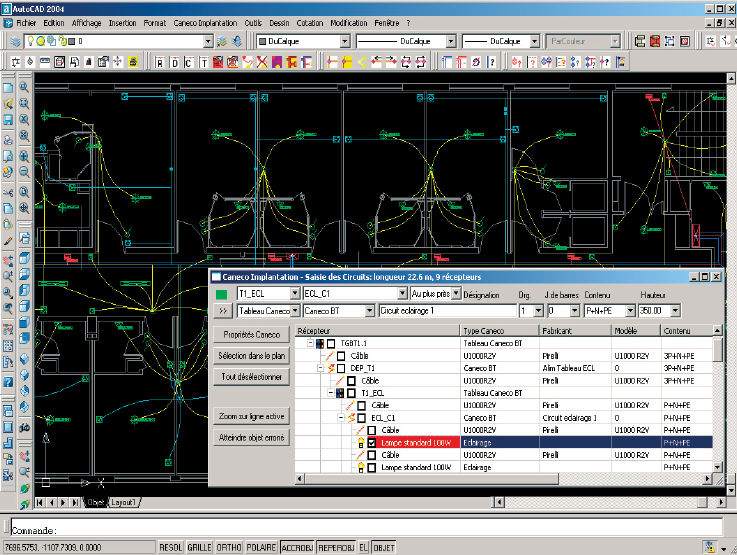
Task: Click the D toolbar icon
Action: 174,62
